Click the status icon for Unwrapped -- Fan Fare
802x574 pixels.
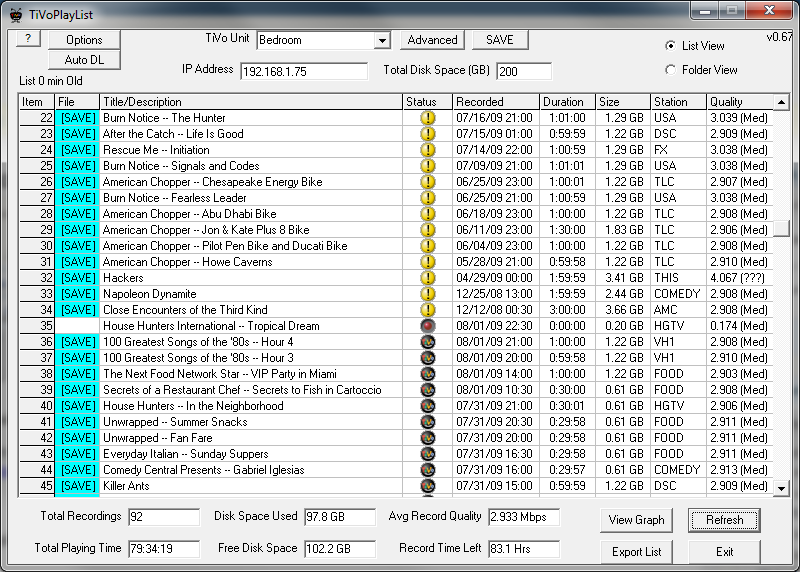coord(428,438)
